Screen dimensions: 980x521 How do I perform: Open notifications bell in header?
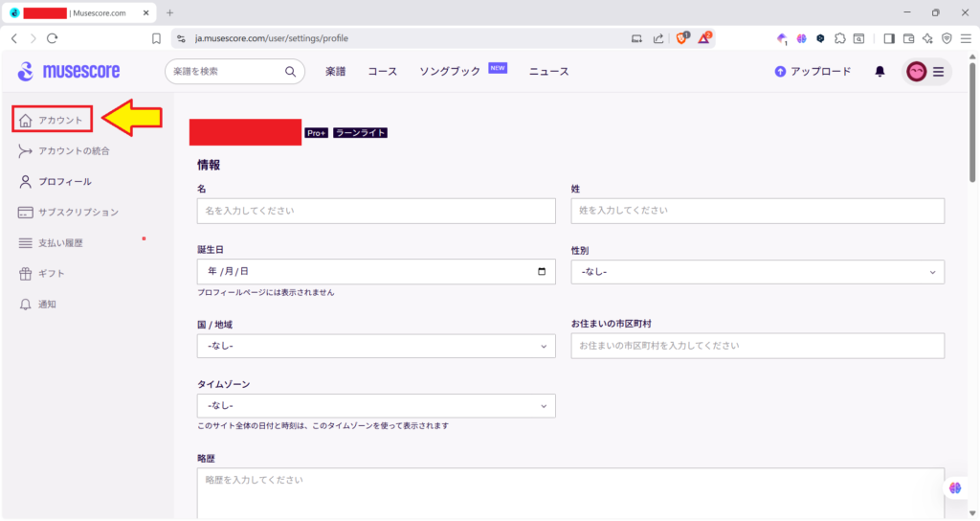880,71
